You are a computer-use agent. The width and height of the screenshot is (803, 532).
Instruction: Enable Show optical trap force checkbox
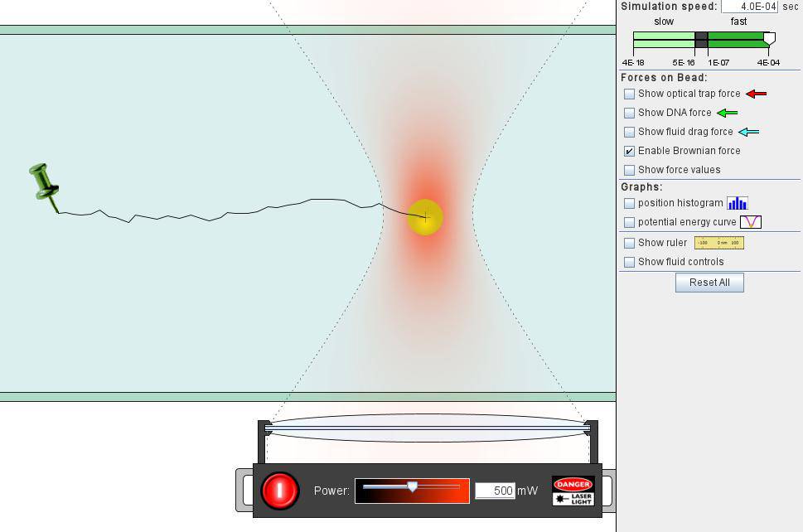click(630, 94)
